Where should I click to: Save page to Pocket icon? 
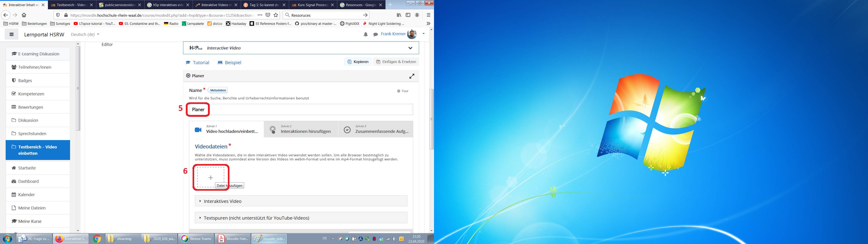click(x=268, y=15)
